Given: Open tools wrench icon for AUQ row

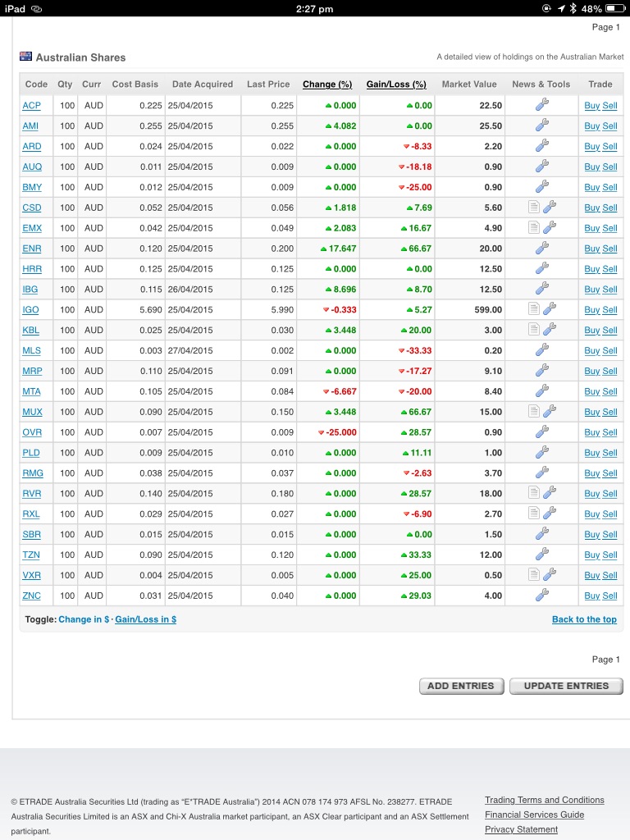Looking at the screenshot, I should (x=542, y=166).
